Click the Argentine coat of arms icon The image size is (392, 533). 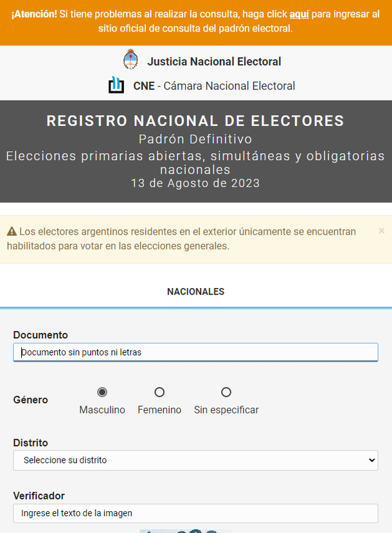130,60
